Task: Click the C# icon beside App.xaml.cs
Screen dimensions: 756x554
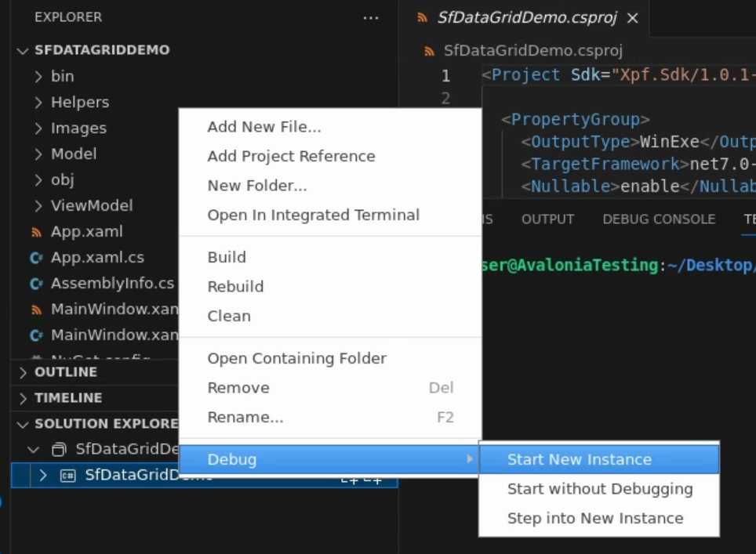Action: click(35, 258)
